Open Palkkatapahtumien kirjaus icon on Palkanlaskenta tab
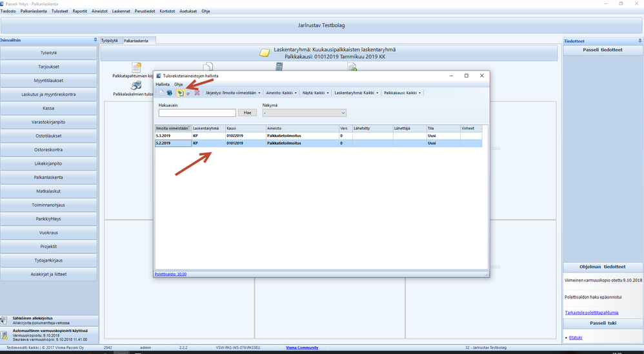Image resolution: width=644 pixels, height=354 pixels. click(x=136, y=67)
